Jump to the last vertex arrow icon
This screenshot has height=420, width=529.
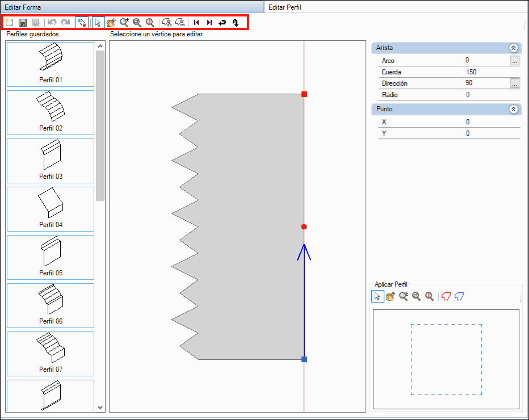209,23
